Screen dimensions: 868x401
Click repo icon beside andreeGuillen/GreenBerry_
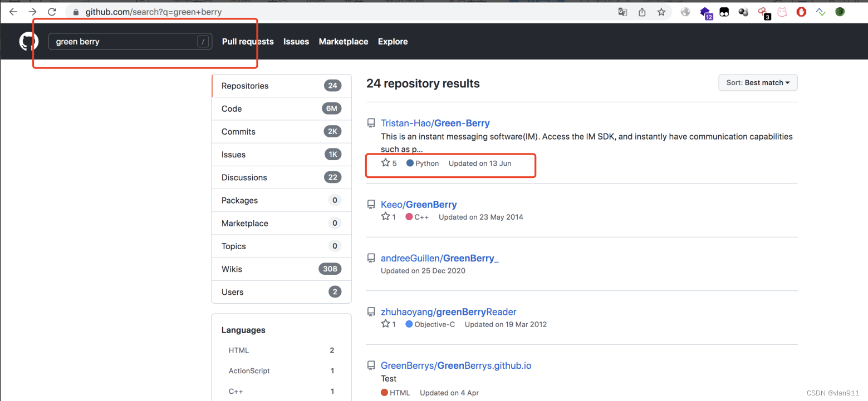[x=371, y=258]
